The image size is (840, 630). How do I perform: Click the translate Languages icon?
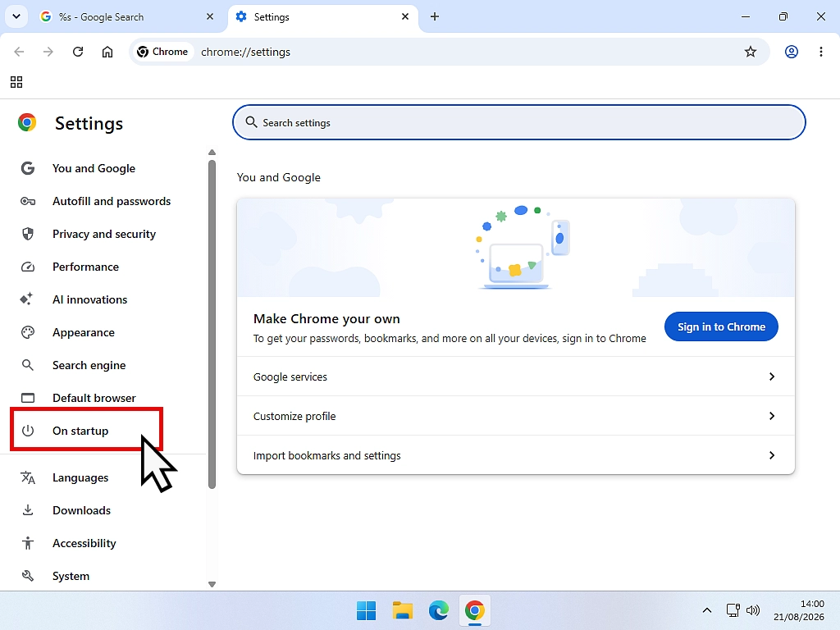coord(27,477)
